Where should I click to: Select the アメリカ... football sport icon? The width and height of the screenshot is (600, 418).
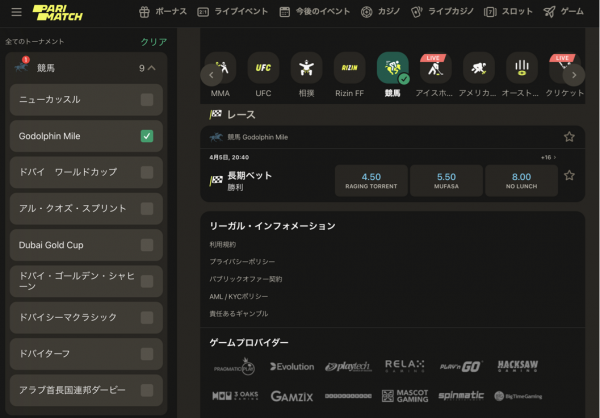pyautogui.click(x=479, y=68)
